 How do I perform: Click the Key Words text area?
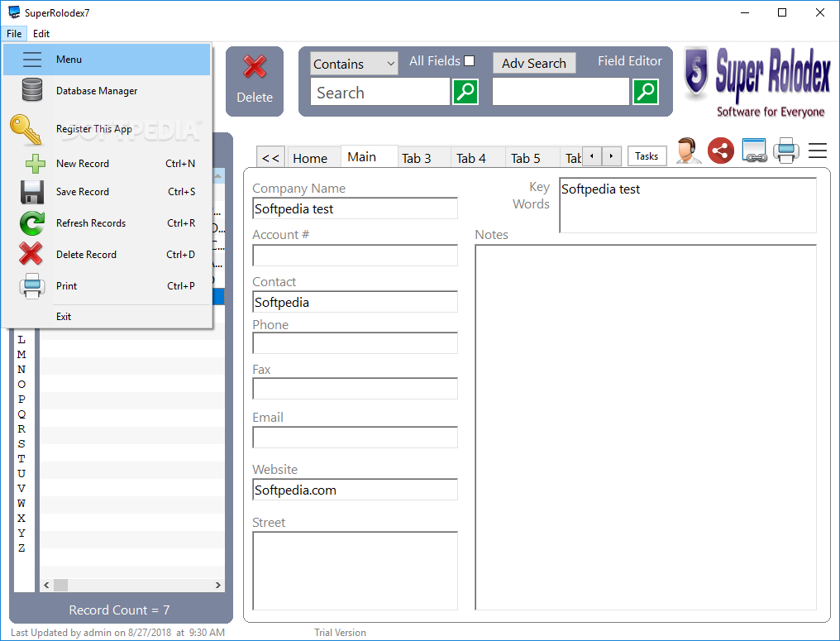click(688, 205)
